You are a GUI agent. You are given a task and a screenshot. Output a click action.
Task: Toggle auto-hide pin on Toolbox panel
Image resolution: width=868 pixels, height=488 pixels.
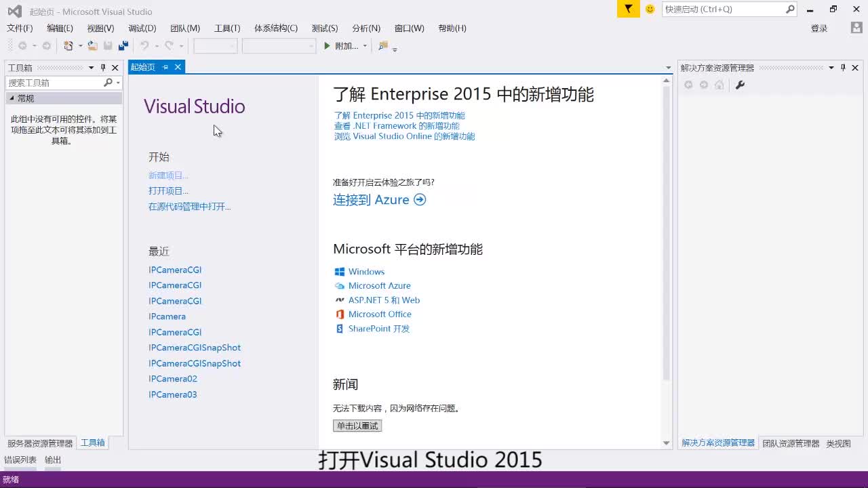coord(103,68)
